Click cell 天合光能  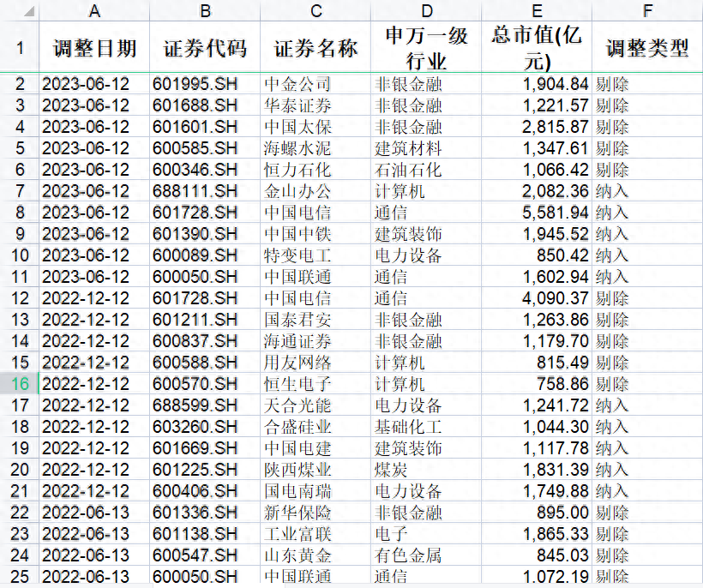click(315, 405)
